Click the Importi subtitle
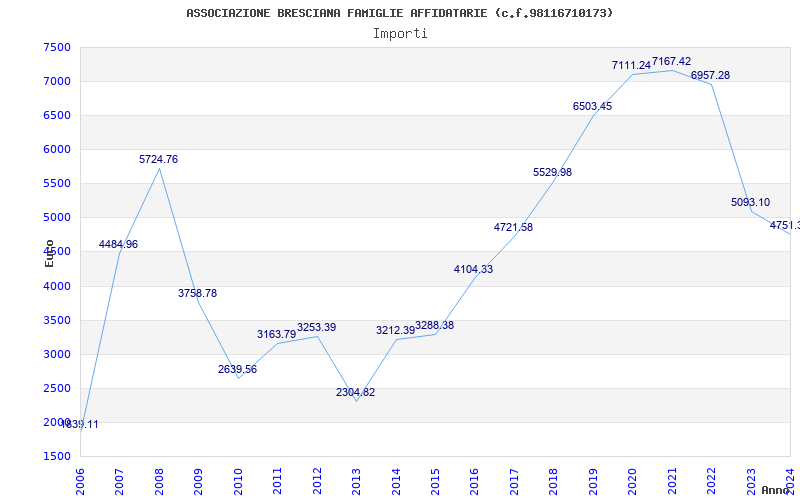Screen dimensions: 800x500 400,34
